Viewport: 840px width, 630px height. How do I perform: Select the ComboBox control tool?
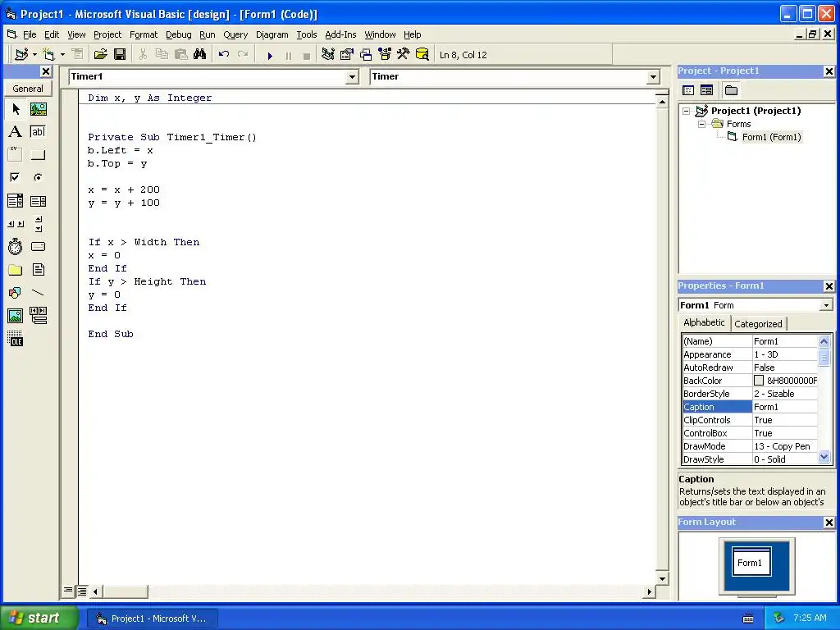click(16, 201)
